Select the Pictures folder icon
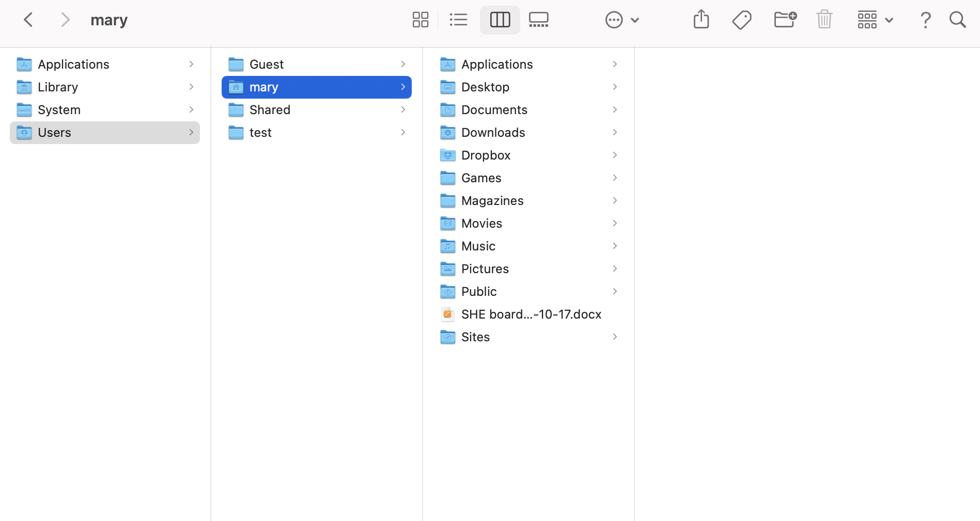 [448, 269]
